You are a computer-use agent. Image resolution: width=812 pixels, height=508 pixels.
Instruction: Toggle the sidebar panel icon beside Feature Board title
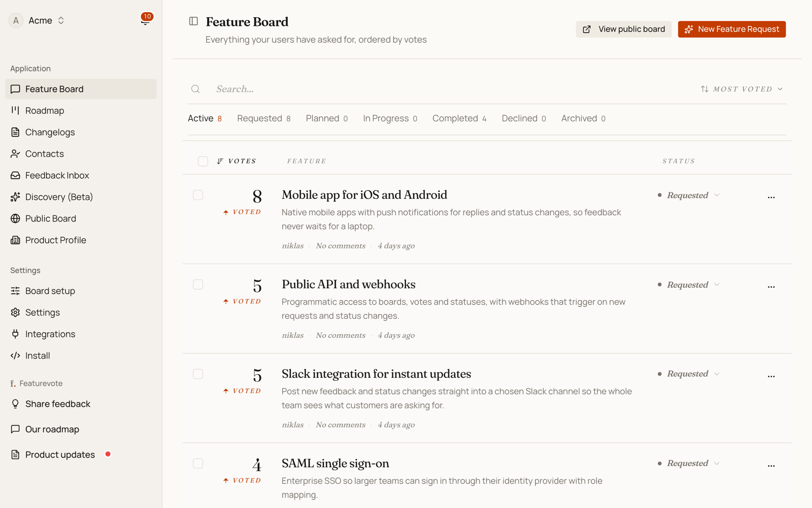[x=193, y=21]
